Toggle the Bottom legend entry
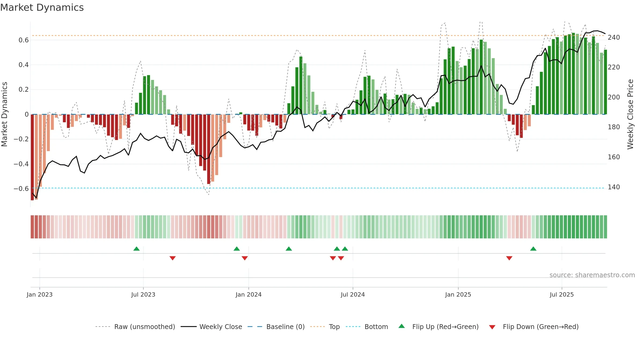644x362 pixels. pos(367,327)
